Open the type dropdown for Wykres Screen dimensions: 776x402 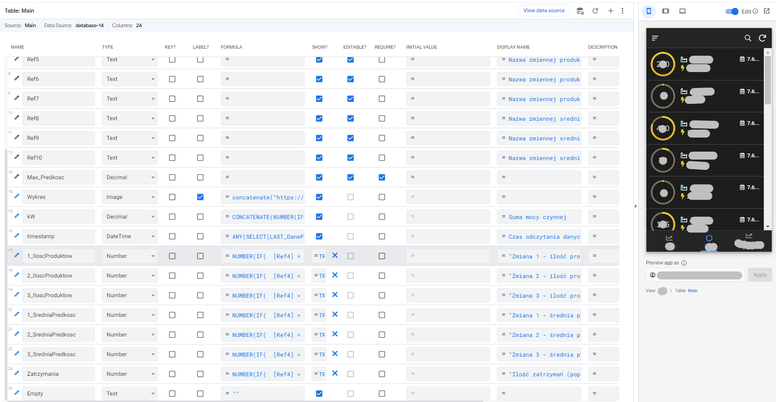pyautogui.click(x=130, y=197)
